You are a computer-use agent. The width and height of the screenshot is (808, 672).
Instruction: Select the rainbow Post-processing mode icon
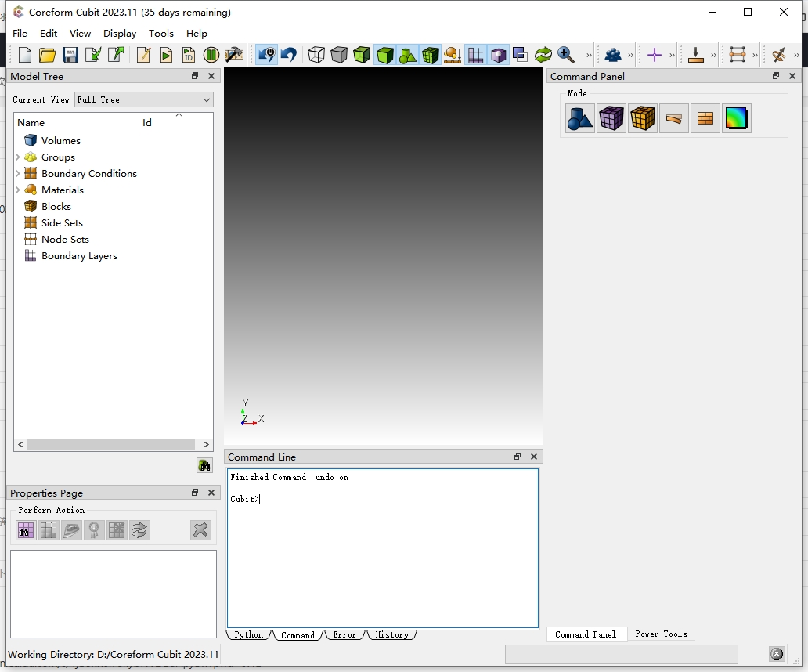click(x=737, y=118)
